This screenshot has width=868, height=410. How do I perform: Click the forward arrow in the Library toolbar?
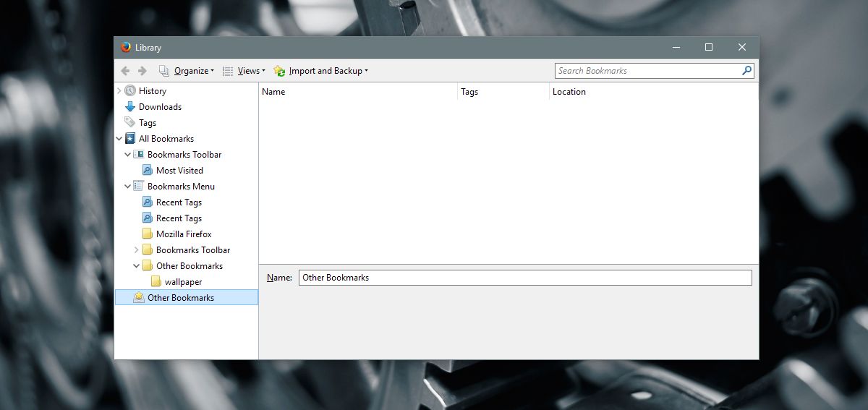pyautogui.click(x=142, y=71)
